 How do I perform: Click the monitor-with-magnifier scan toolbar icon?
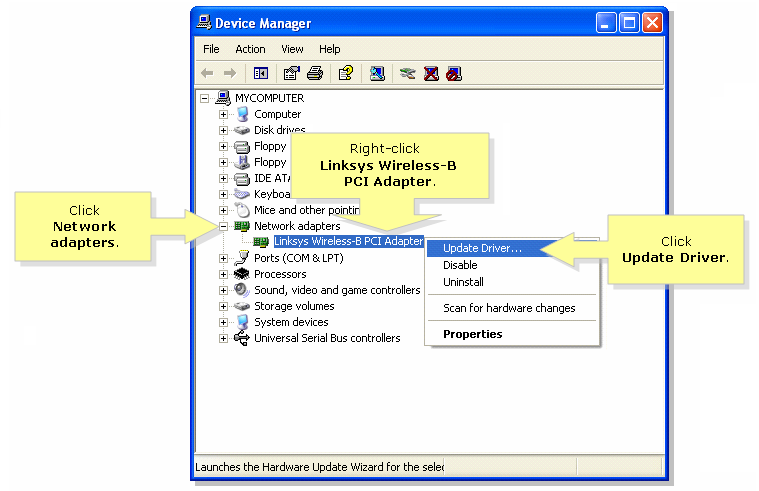(377, 74)
